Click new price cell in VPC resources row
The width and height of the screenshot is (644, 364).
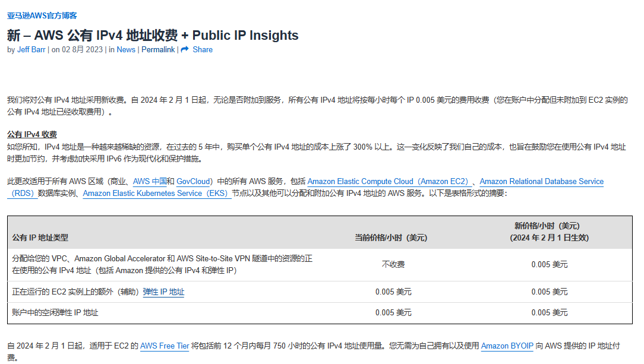pos(549,265)
